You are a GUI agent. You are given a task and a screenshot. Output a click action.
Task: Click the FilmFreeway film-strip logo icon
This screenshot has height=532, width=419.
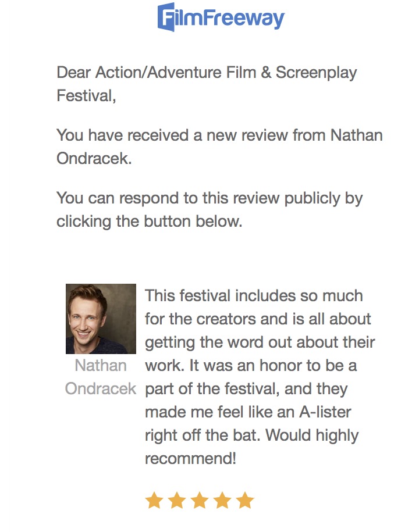167,17
